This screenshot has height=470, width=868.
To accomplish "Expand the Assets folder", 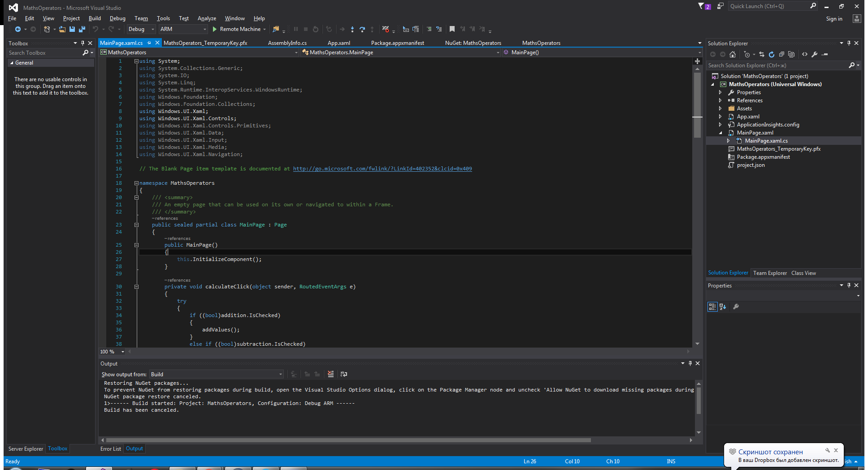I will tap(720, 109).
